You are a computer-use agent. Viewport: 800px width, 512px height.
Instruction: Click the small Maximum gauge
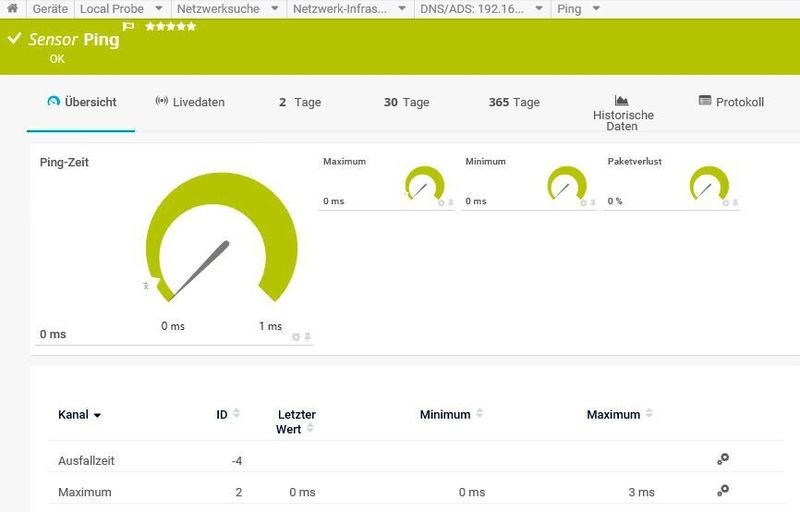[424, 184]
